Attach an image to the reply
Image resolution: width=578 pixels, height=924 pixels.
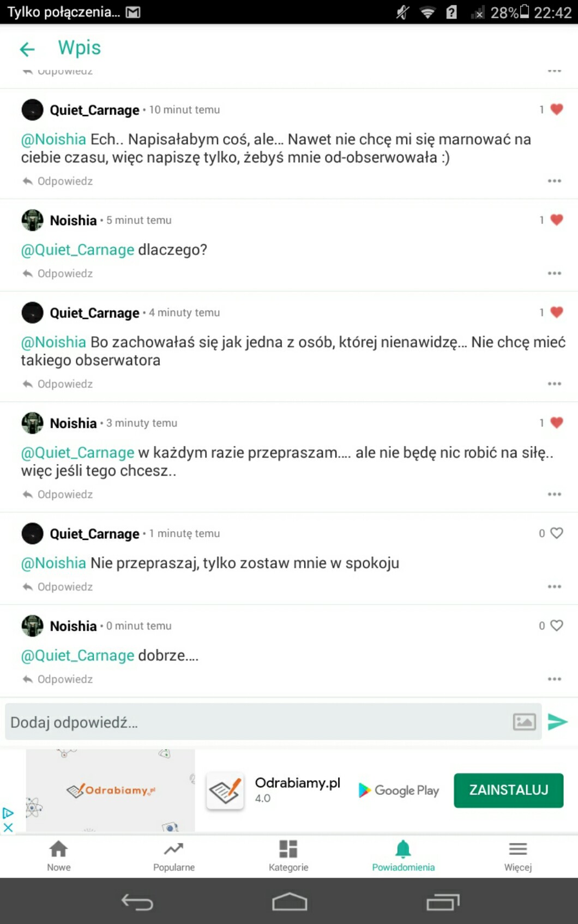pos(524,721)
